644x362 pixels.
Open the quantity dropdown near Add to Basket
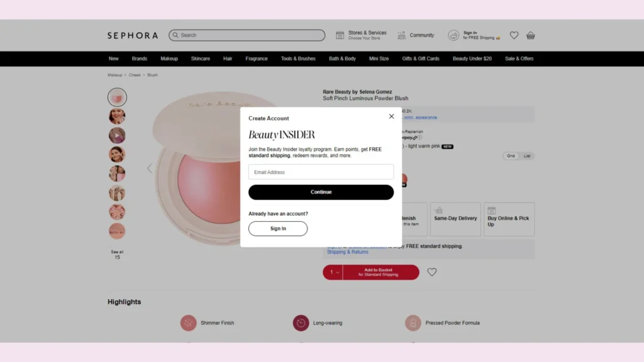pos(334,271)
